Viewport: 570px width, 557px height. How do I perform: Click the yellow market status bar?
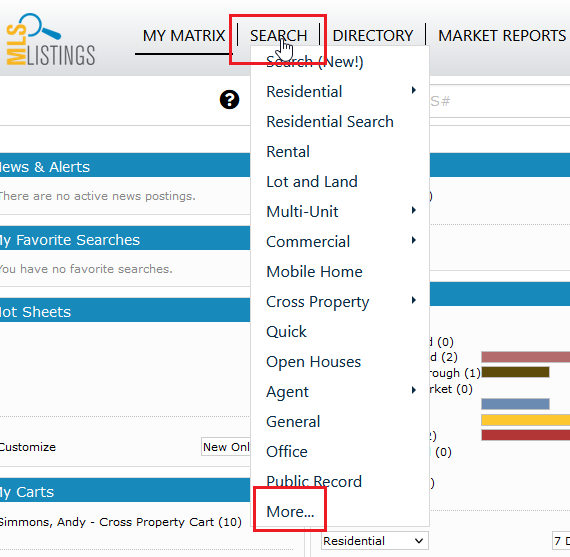[x=526, y=420]
